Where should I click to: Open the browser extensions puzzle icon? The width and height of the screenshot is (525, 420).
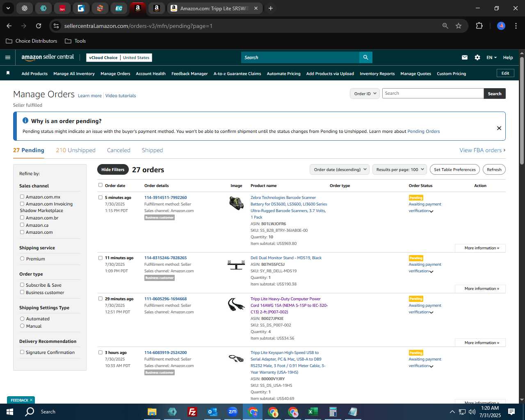tap(479, 26)
